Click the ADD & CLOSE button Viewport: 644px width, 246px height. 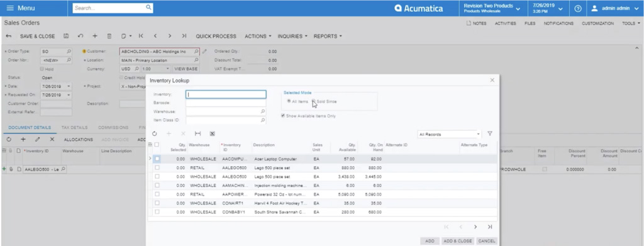pos(458,241)
